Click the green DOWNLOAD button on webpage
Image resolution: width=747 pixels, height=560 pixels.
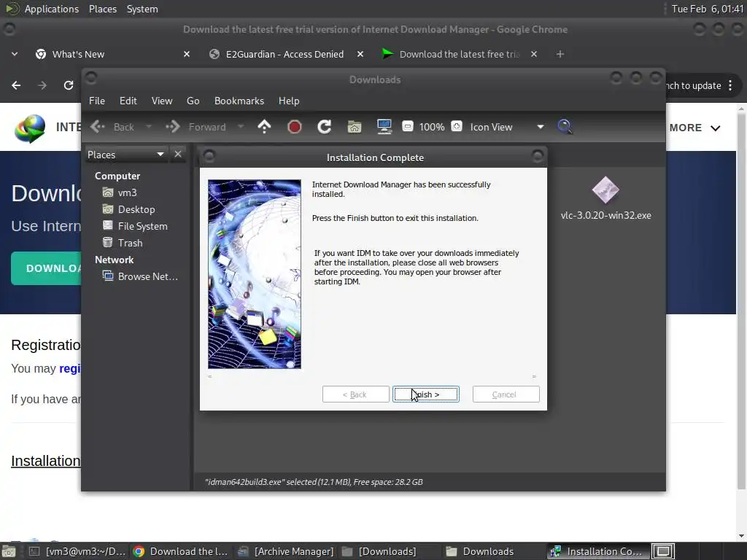(x=47, y=268)
